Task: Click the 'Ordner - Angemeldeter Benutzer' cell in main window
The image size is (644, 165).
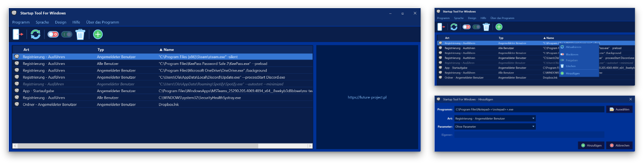Action: click(50, 105)
